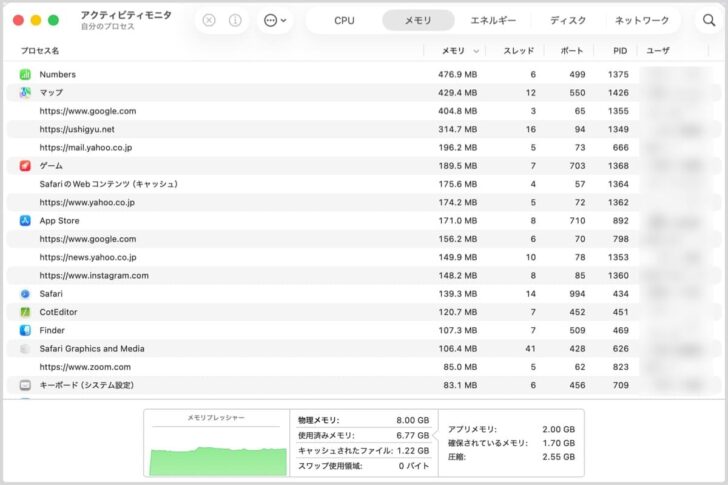Viewport: 728px width, 485px height.
Task: Switch to the エネルギー tab
Action: pyautogui.click(x=493, y=20)
